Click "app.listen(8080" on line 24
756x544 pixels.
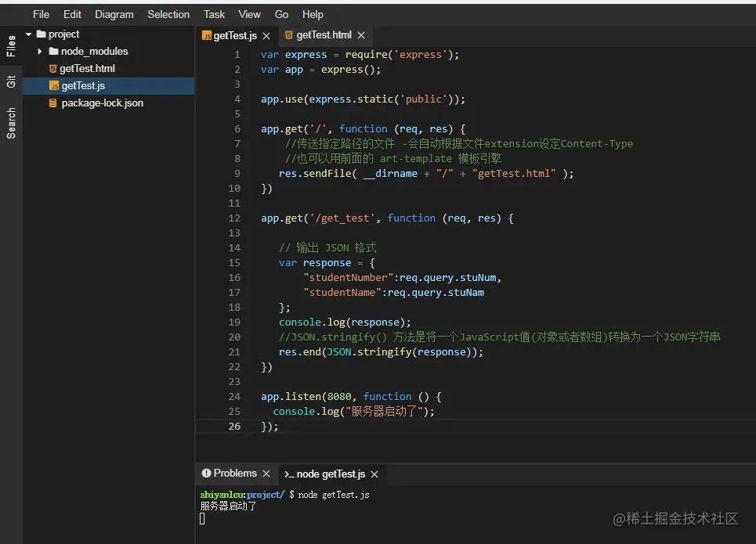(306, 396)
